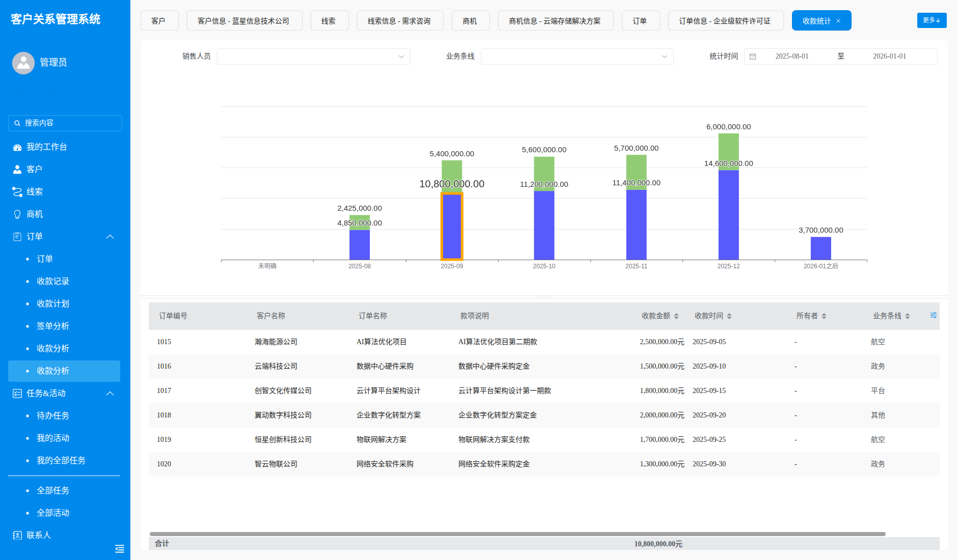Switch to the 商机 tab
This screenshot has width=958, height=560.
click(x=470, y=21)
